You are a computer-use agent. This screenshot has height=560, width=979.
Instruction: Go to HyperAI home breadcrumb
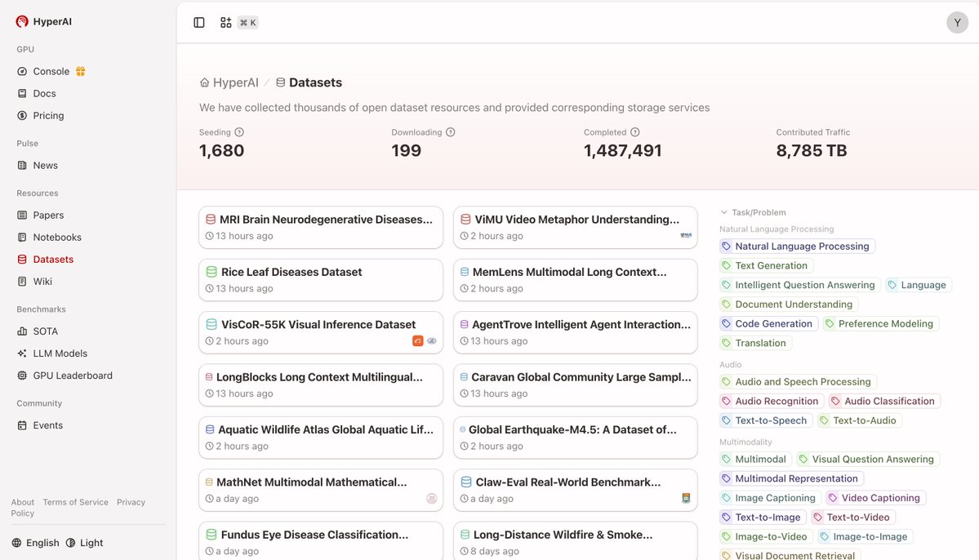click(229, 82)
